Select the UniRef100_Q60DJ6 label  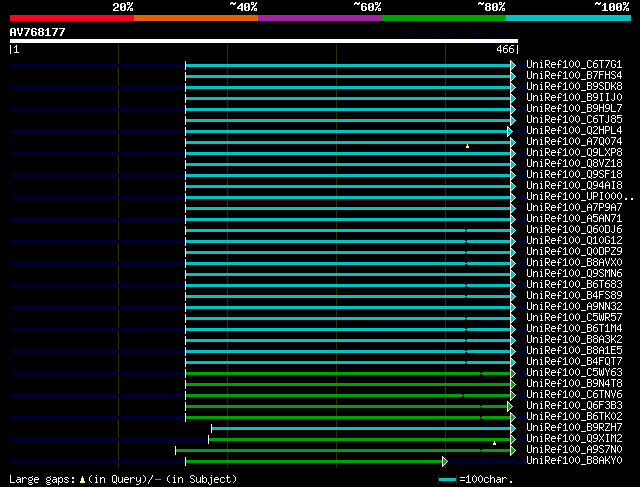point(574,230)
